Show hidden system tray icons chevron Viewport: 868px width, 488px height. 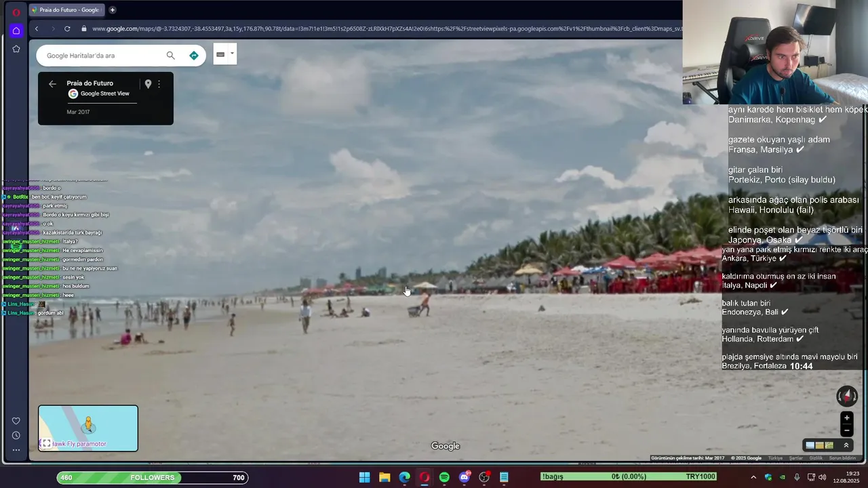click(x=753, y=477)
